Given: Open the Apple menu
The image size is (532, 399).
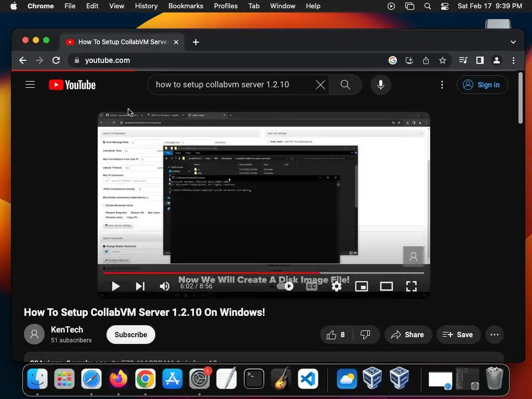Looking at the screenshot, I should click(14, 6).
